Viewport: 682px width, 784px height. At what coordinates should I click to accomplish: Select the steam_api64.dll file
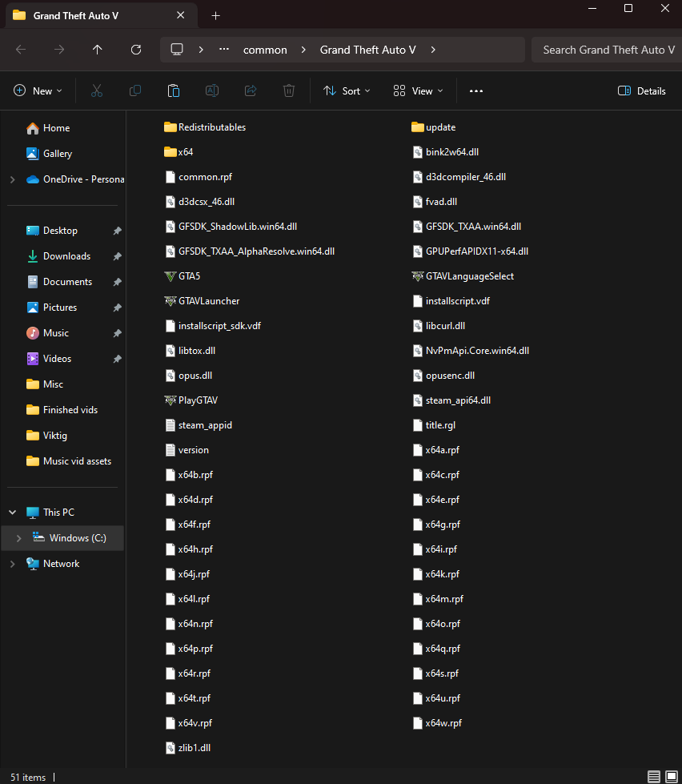[451, 400]
